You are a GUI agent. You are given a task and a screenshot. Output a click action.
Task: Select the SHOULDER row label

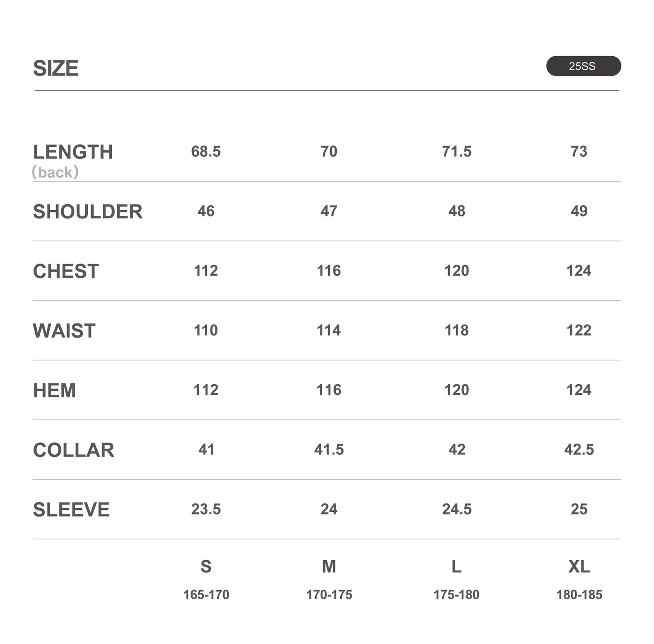(88, 211)
